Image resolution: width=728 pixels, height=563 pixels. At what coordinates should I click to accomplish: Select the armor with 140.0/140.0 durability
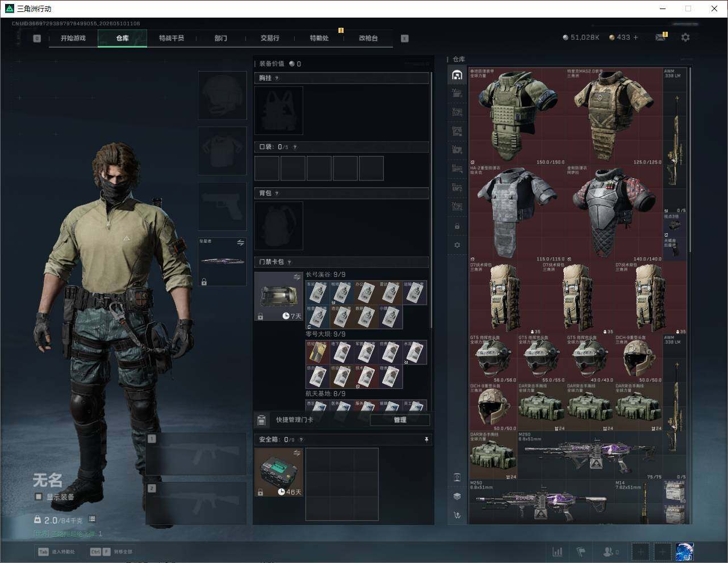tap(614, 213)
